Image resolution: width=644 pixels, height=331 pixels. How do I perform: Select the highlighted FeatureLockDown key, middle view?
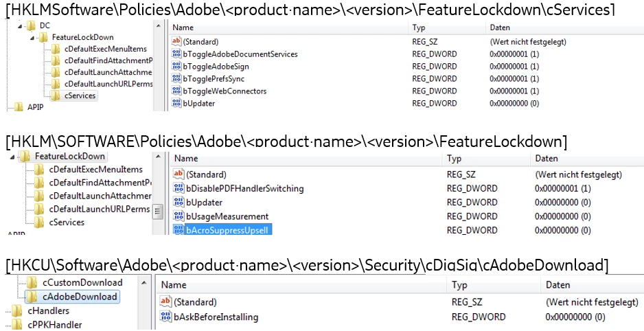70,157
